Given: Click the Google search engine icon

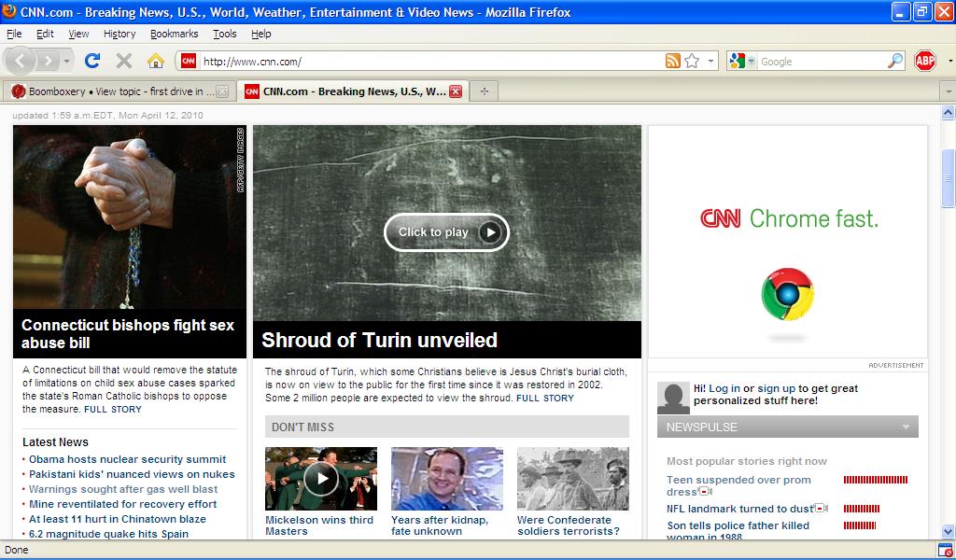Looking at the screenshot, I should [738, 61].
